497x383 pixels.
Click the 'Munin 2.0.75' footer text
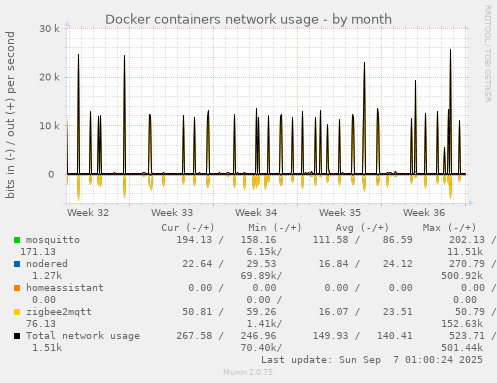248,372
